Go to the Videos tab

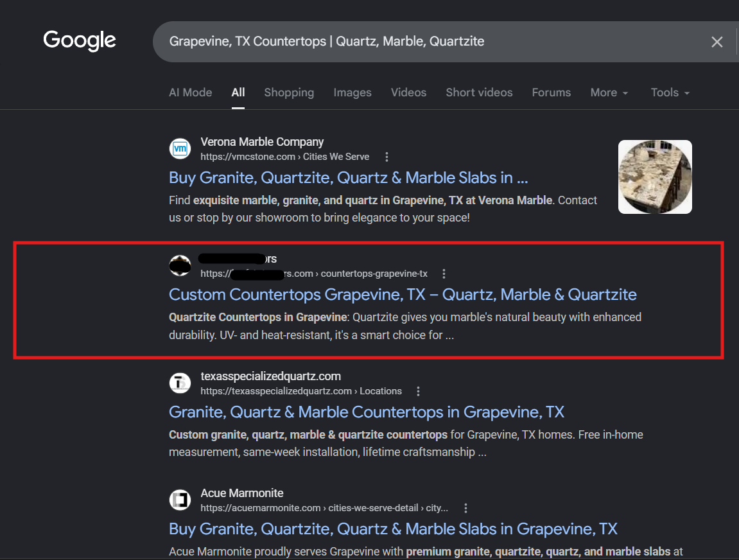coord(408,92)
